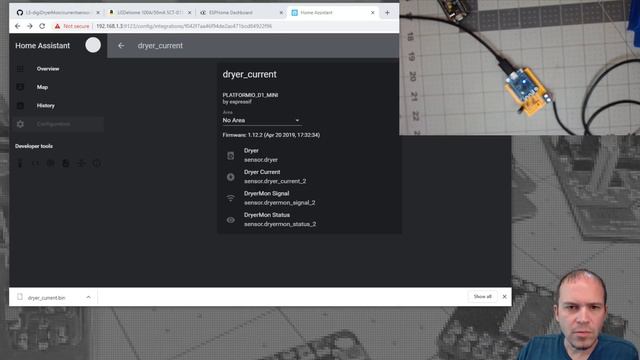Switch to the GitHub browser tab
The width and height of the screenshot is (640, 360).
(57, 13)
